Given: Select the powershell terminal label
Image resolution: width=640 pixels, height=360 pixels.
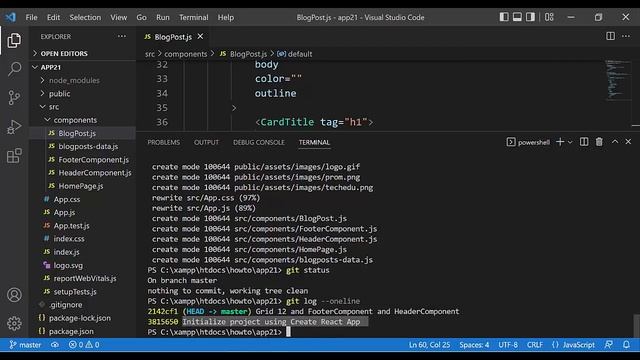Looking at the screenshot, I should 529,142.
